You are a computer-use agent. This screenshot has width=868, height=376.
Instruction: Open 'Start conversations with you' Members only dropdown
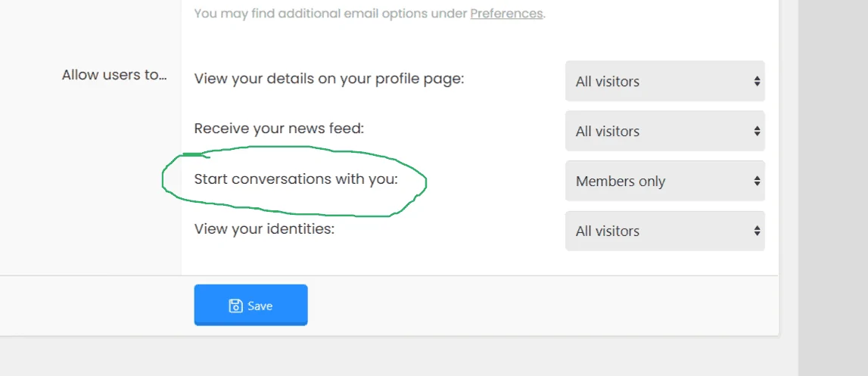point(665,181)
